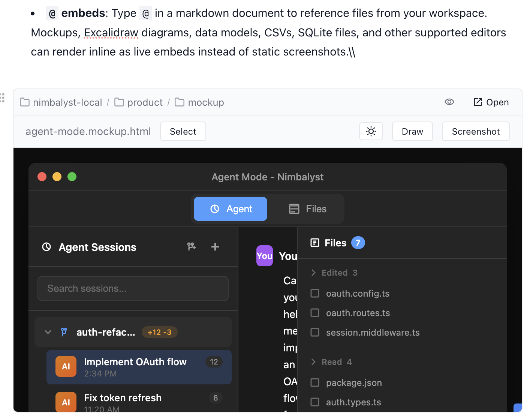Click the yellow minimize window dot

tap(57, 177)
